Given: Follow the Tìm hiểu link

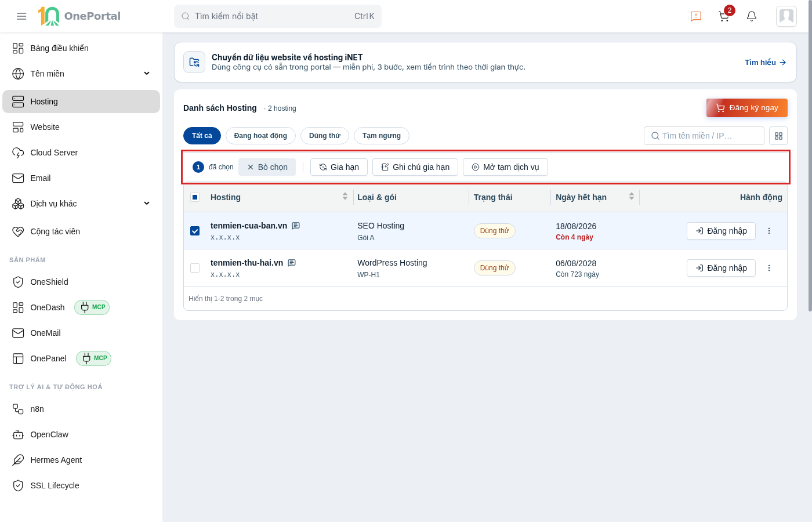Looking at the screenshot, I should pyautogui.click(x=766, y=62).
